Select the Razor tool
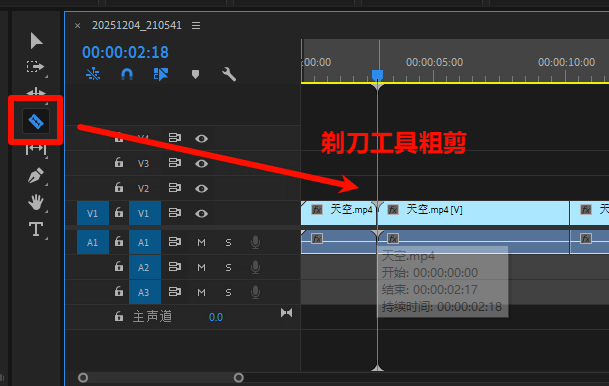 click(36, 122)
